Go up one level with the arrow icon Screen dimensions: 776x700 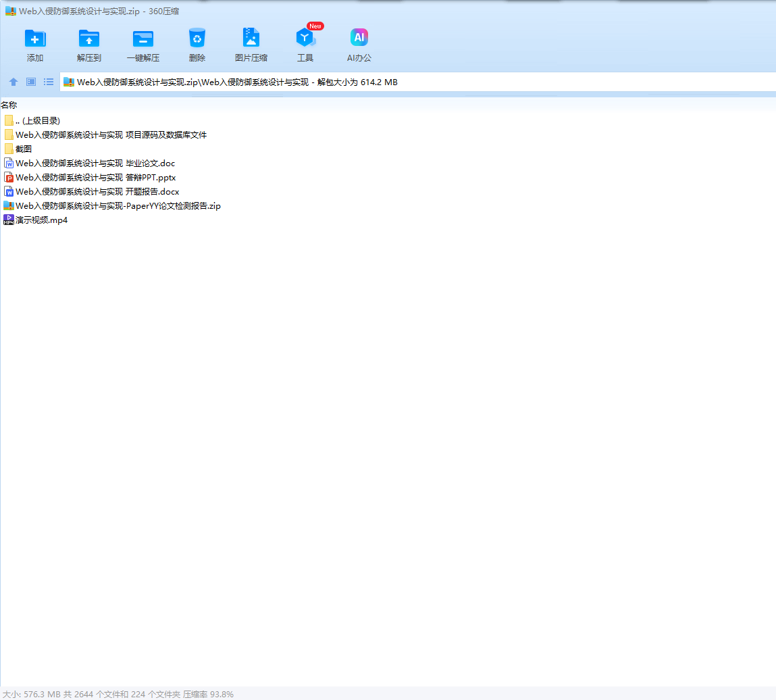click(x=14, y=82)
